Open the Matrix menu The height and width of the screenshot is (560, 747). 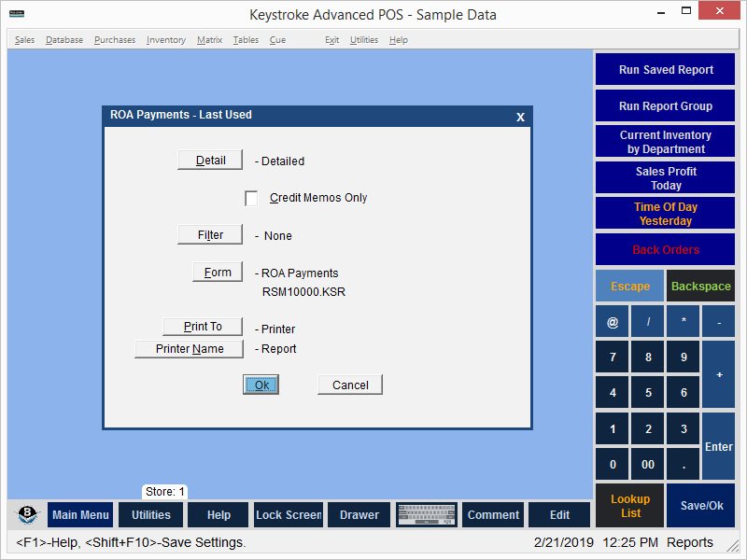pos(209,40)
